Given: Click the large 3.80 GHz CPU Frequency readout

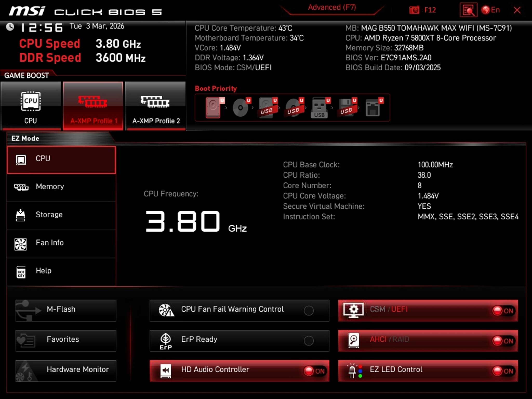Looking at the screenshot, I should point(196,222).
